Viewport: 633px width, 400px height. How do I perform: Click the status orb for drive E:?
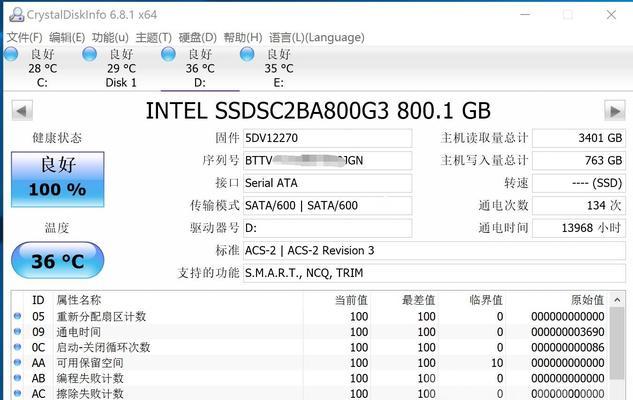tap(247, 54)
